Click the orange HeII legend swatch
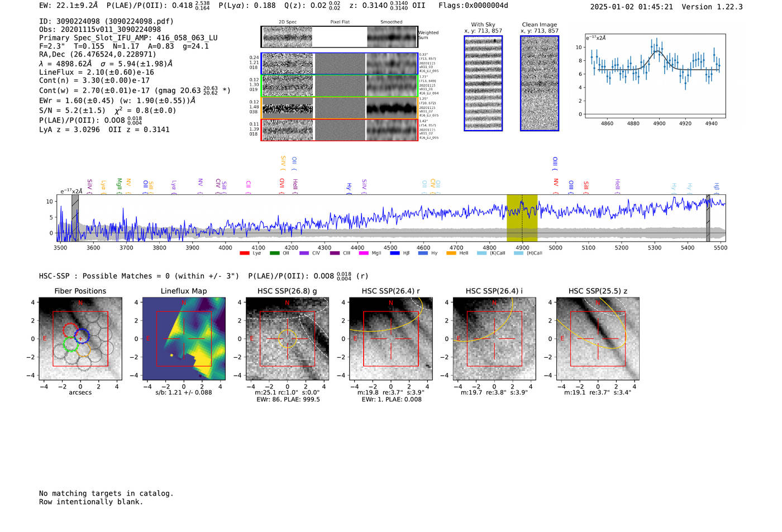This screenshot has height=532, width=782. (x=451, y=253)
